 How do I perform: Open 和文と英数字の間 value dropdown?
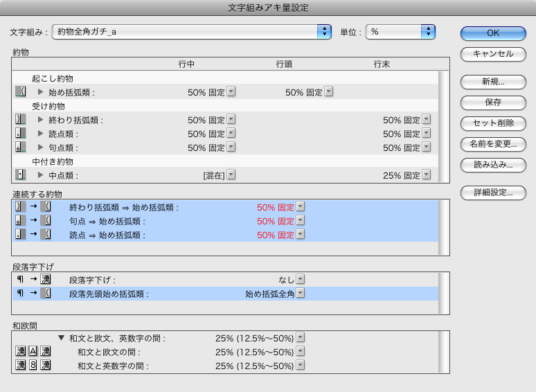click(x=301, y=366)
